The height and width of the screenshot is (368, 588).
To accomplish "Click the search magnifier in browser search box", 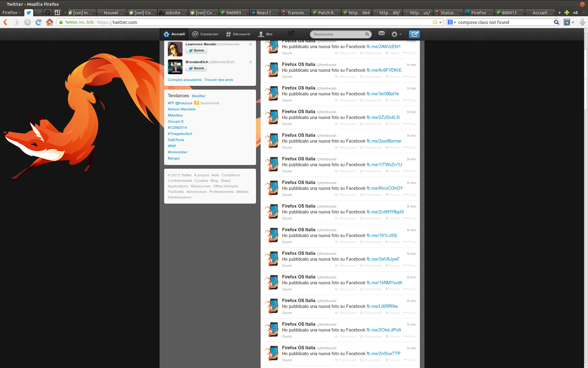I will coord(556,22).
